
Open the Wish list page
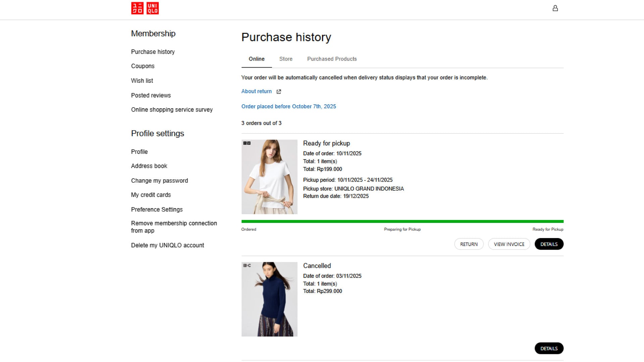[142, 80]
